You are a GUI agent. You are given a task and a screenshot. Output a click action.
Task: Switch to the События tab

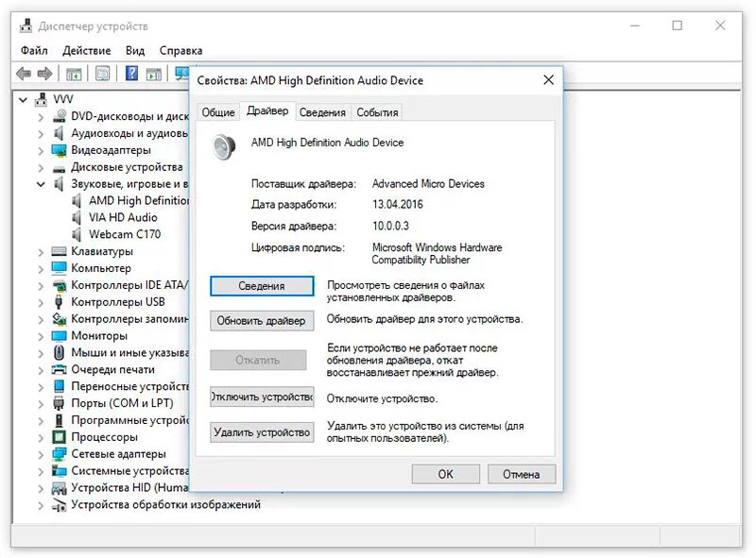(377, 112)
